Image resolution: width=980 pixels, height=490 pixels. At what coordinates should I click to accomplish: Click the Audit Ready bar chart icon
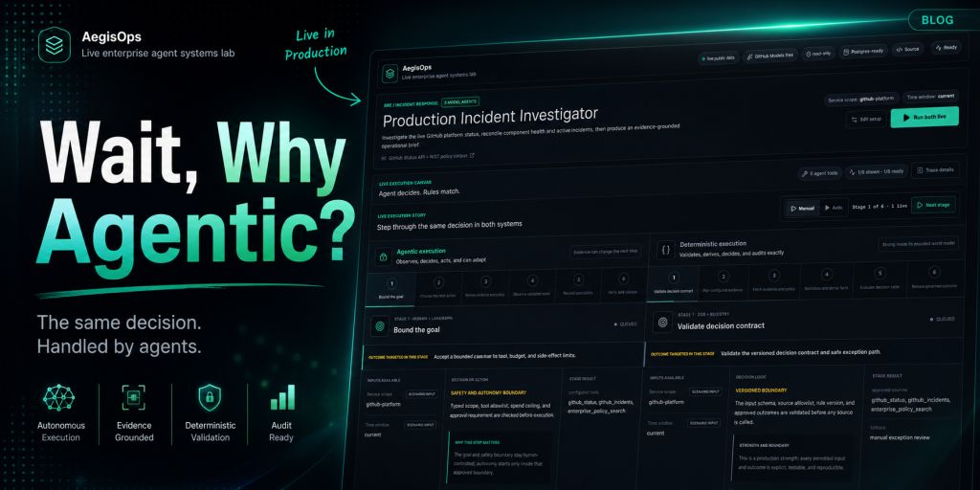(281, 397)
